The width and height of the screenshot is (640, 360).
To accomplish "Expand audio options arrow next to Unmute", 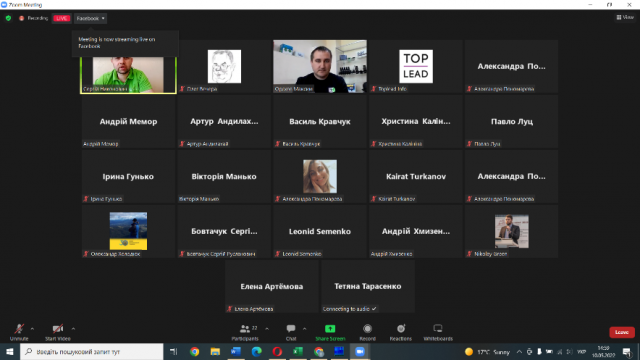I will tap(32, 329).
